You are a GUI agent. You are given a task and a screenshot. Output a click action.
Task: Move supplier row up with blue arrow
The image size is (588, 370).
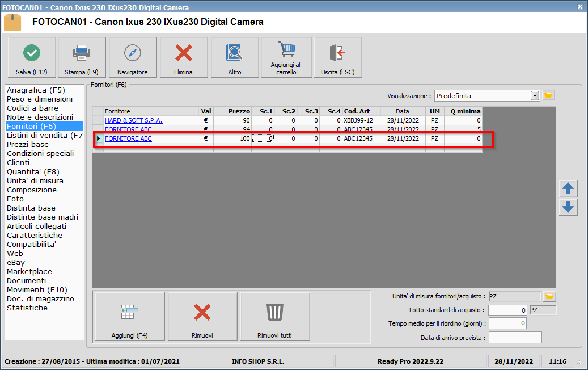click(568, 188)
